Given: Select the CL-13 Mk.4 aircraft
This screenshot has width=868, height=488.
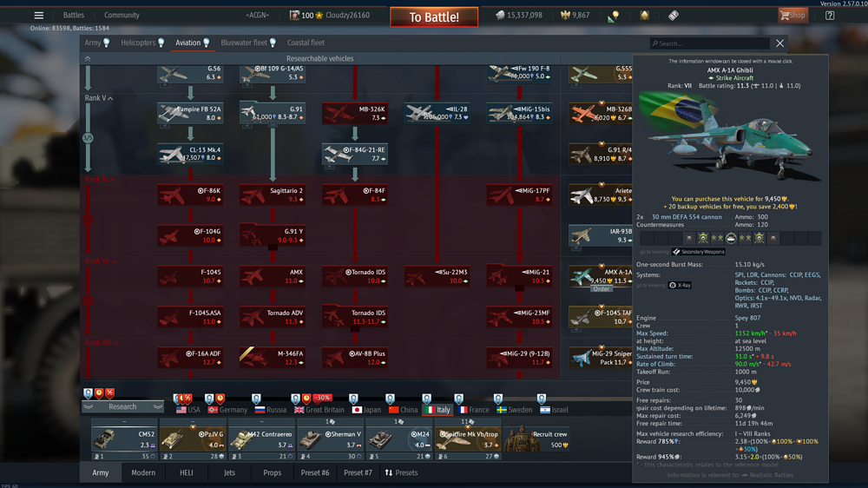Looking at the screenshot, I should pos(190,154).
